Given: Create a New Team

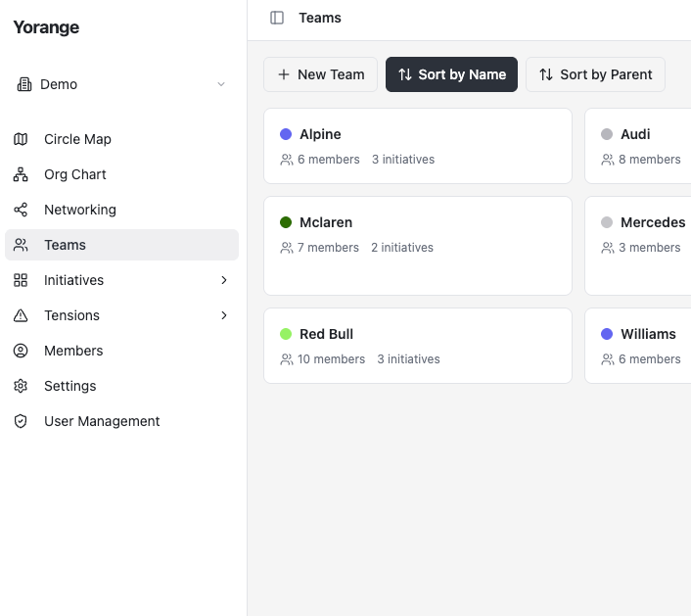Looking at the screenshot, I should pos(320,74).
